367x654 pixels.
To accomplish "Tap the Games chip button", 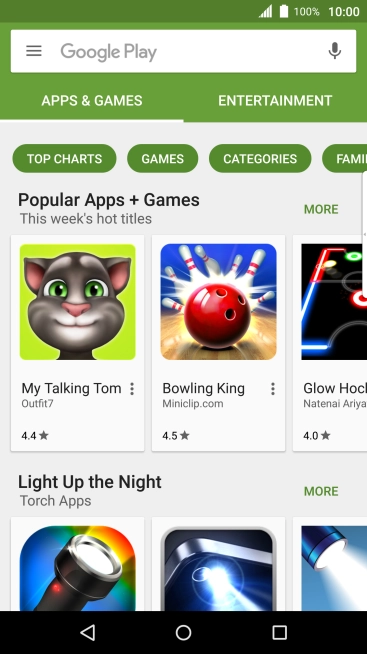I will point(163,158).
